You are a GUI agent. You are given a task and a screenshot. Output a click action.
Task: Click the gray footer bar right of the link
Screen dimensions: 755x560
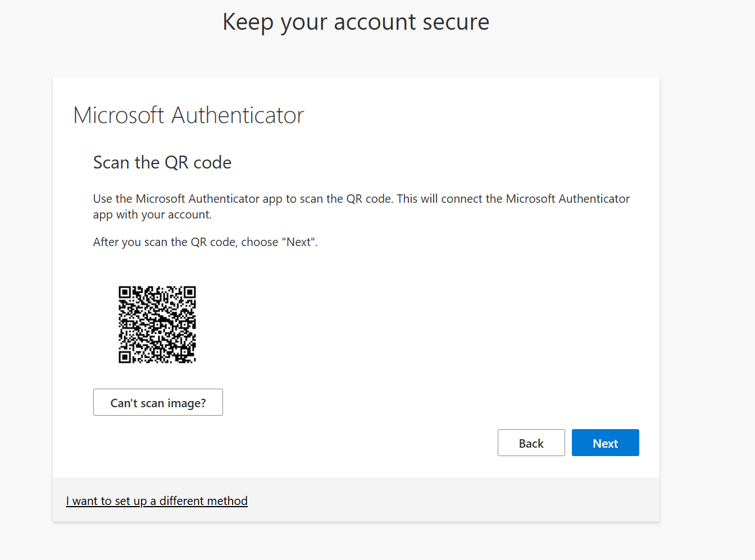[449, 500]
